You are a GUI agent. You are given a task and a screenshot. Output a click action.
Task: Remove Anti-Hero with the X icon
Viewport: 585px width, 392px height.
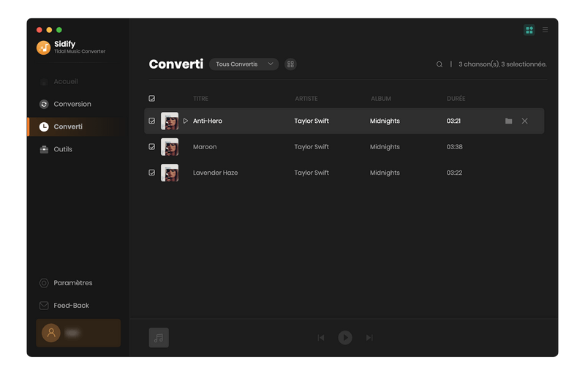(x=524, y=121)
